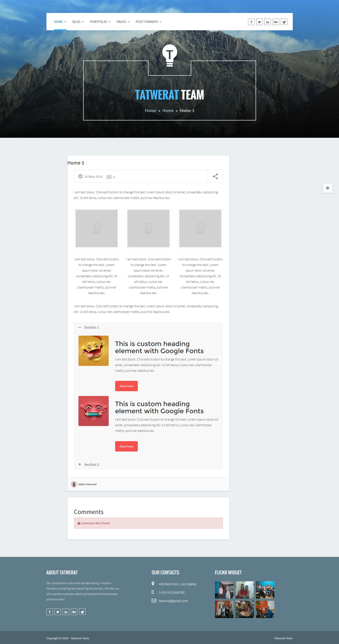339x644 pixels.
Task: Open LinkedIn icon in footer About section
Action: pyautogui.click(x=66, y=612)
